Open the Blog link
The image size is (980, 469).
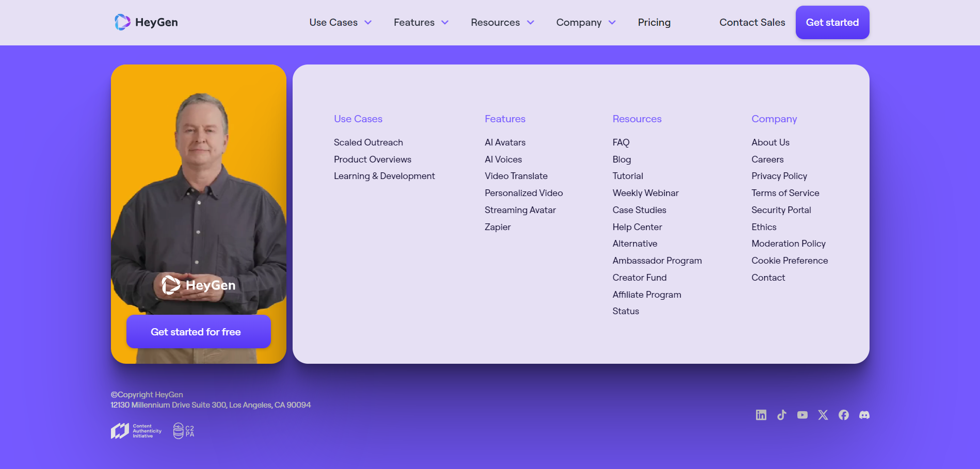point(622,159)
